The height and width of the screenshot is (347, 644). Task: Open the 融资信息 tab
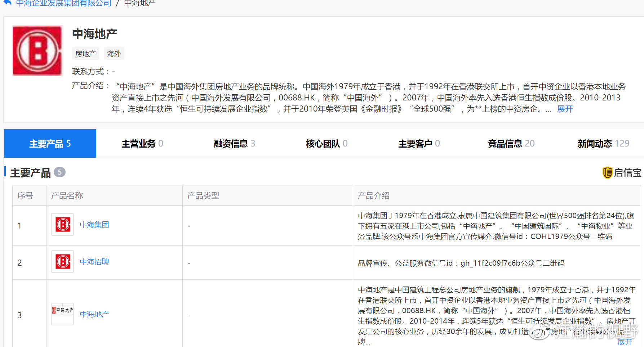tap(235, 144)
